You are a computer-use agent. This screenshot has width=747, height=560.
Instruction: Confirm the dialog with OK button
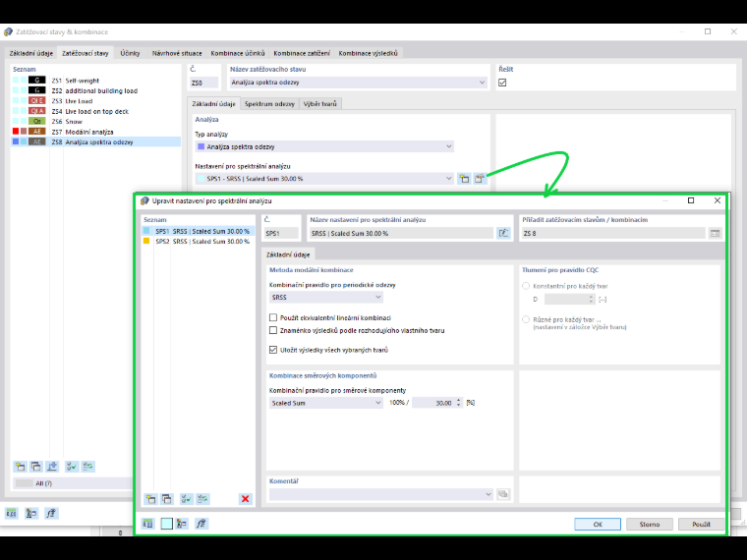(x=598, y=524)
